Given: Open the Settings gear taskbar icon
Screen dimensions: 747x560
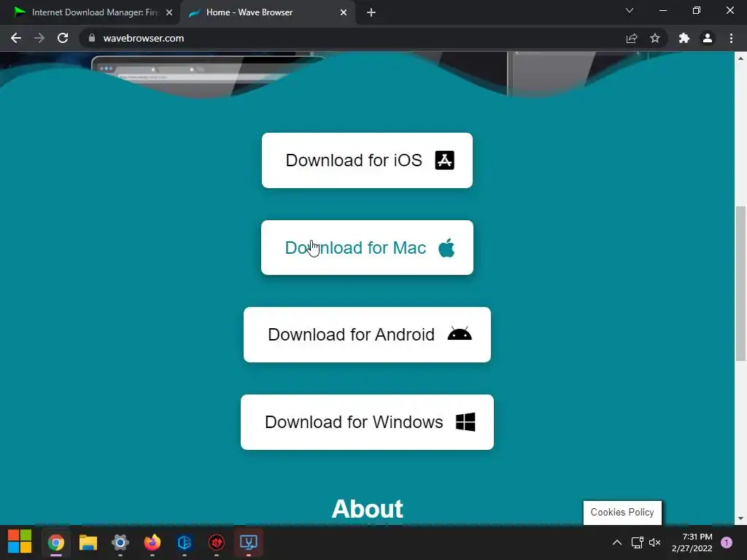Looking at the screenshot, I should point(120,542).
